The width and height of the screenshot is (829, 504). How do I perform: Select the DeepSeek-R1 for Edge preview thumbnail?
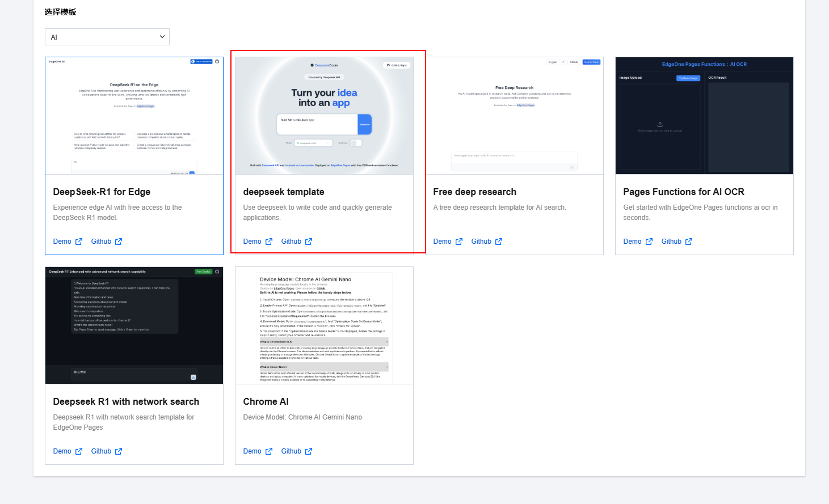point(134,116)
